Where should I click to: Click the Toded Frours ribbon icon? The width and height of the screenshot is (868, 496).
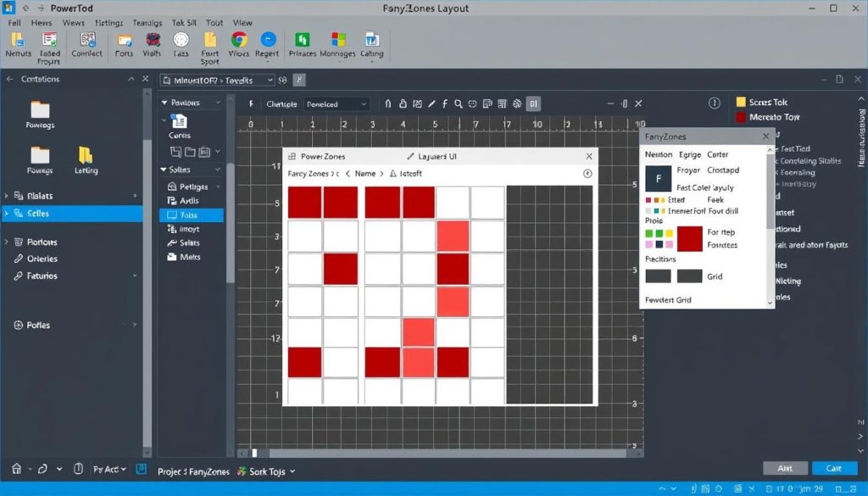click(50, 40)
